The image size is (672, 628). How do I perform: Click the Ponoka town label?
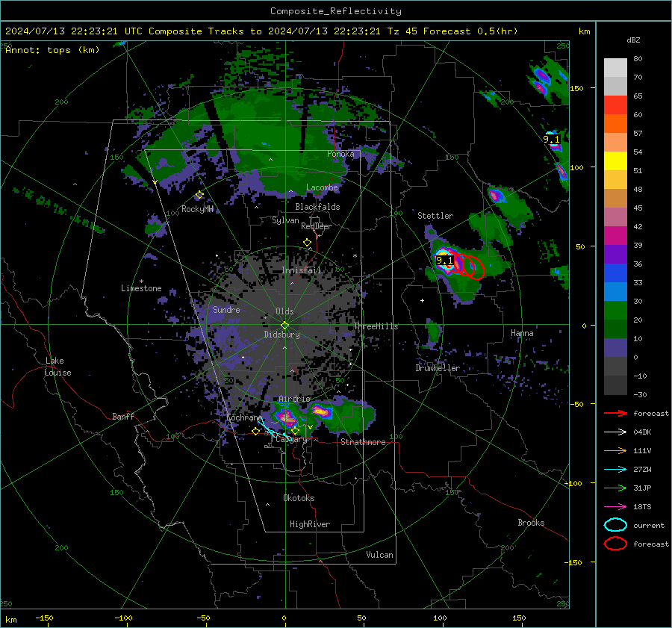340,154
